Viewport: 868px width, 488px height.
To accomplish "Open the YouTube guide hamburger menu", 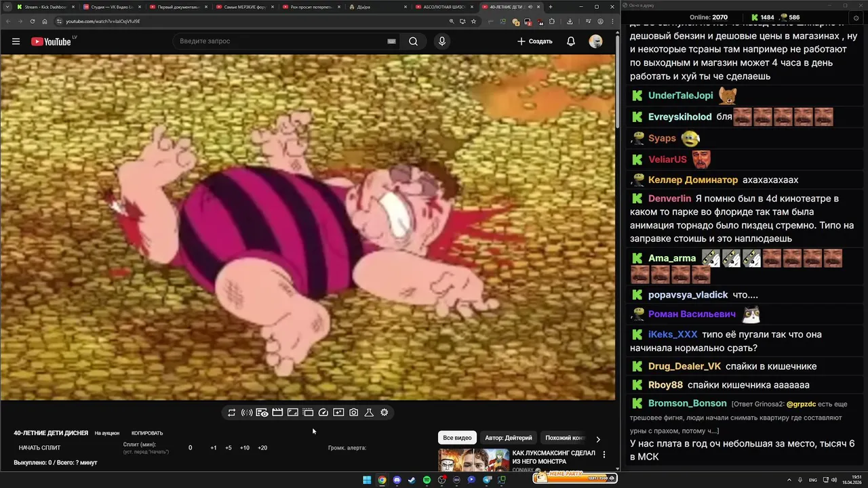I will click(x=16, y=41).
